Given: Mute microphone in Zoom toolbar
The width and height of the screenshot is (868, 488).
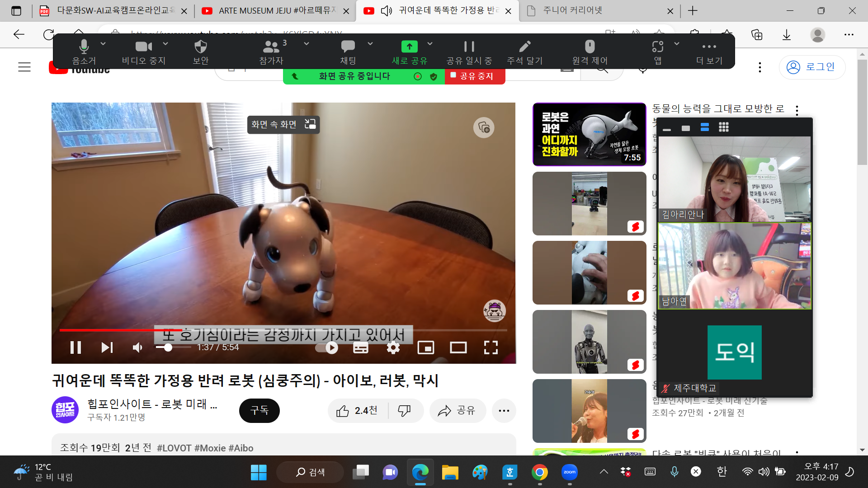Looking at the screenshot, I should point(84,47).
